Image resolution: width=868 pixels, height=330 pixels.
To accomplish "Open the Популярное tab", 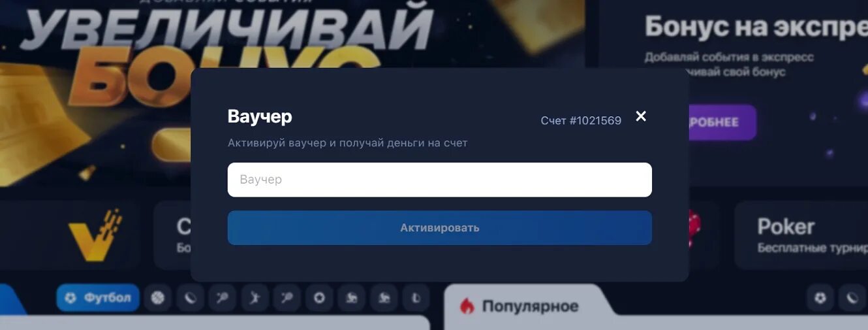I will pyautogui.click(x=521, y=306).
